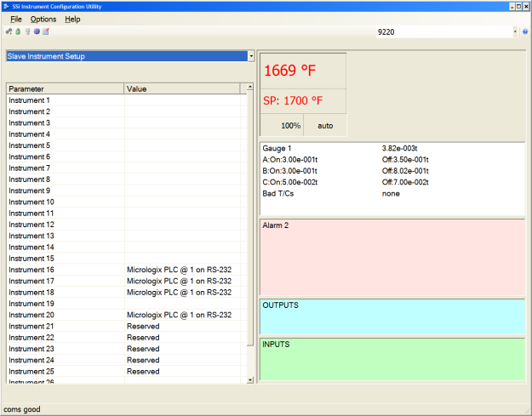This screenshot has width=532, height=416.
Task: Click the parameter list's scroll up arrow
Action: pos(249,88)
